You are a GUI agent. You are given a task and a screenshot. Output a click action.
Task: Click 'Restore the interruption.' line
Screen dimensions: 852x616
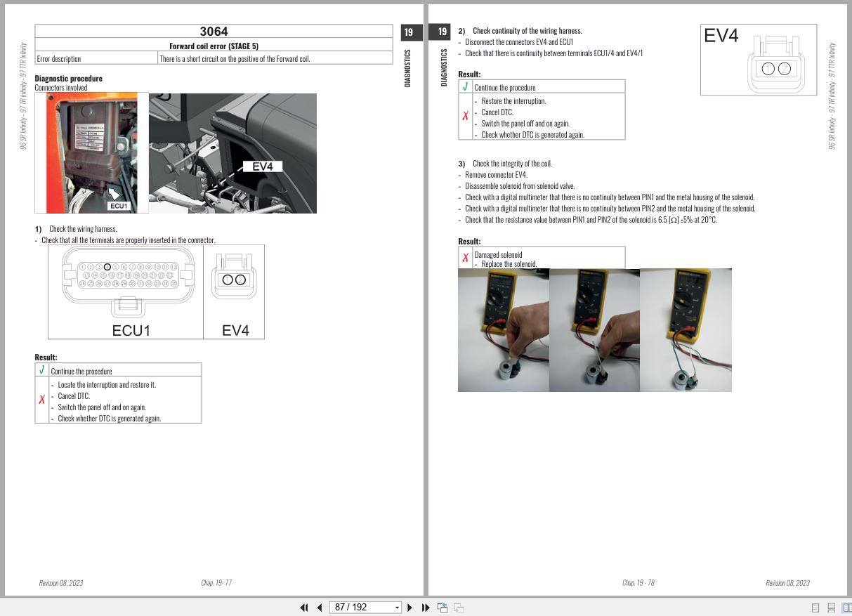pyautogui.click(x=513, y=101)
